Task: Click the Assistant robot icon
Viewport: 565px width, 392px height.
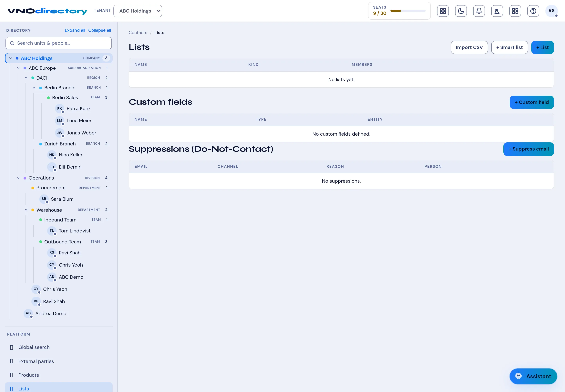Action: coord(518,376)
